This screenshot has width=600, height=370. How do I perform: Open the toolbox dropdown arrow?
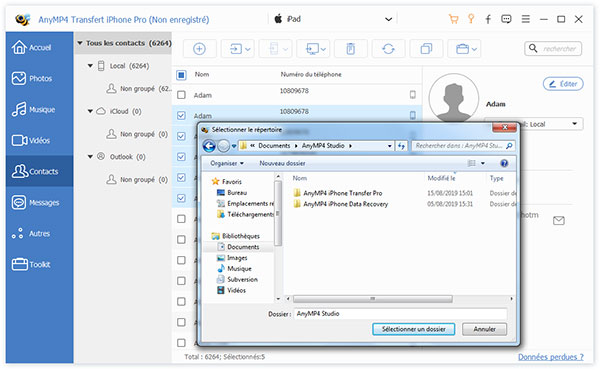point(474,49)
